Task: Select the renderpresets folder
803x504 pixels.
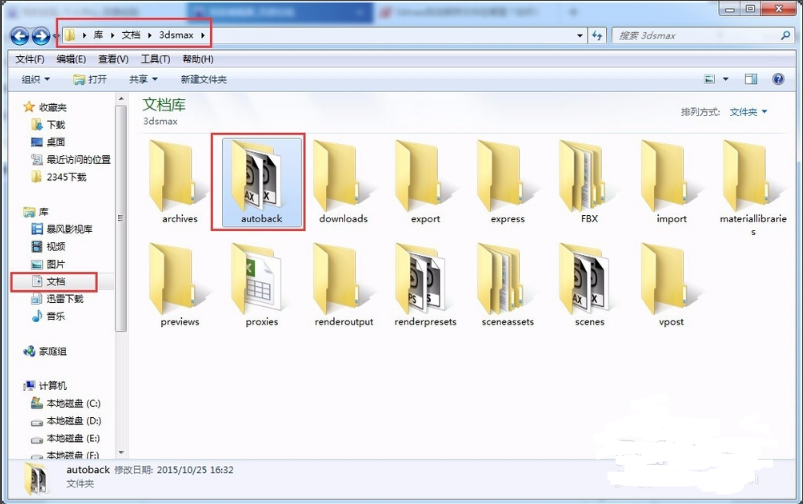Action: (x=425, y=285)
